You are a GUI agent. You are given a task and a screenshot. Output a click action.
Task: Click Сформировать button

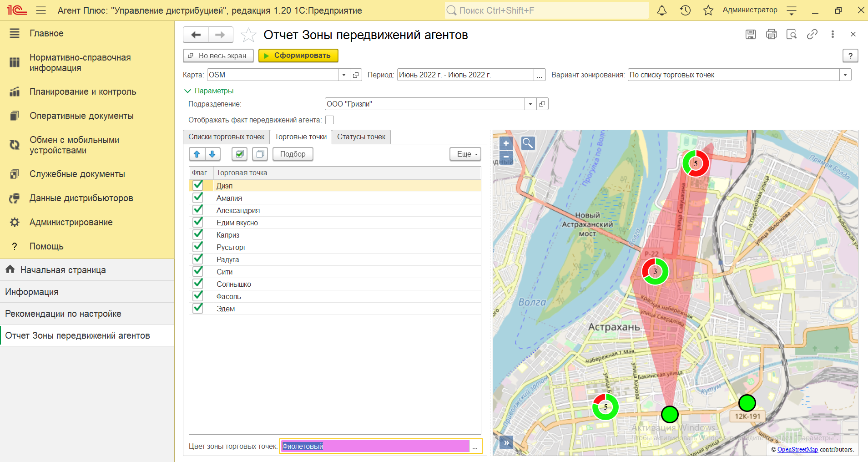coord(298,56)
